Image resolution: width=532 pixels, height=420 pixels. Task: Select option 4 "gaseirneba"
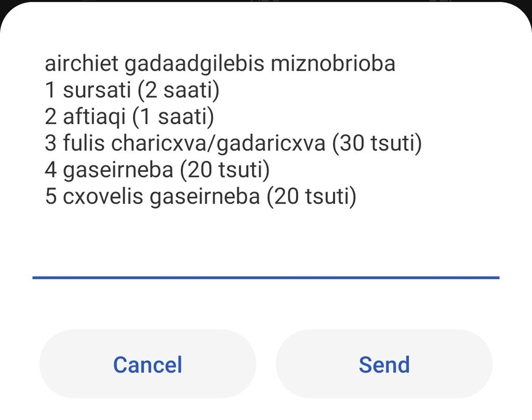pyautogui.click(x=118, y=170)
